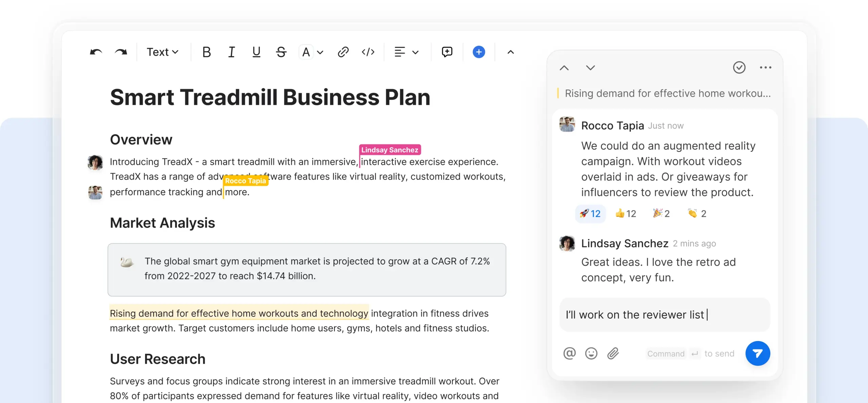Click the rocket reaction with 12 count
868x403 pixels.
point(590,214)
